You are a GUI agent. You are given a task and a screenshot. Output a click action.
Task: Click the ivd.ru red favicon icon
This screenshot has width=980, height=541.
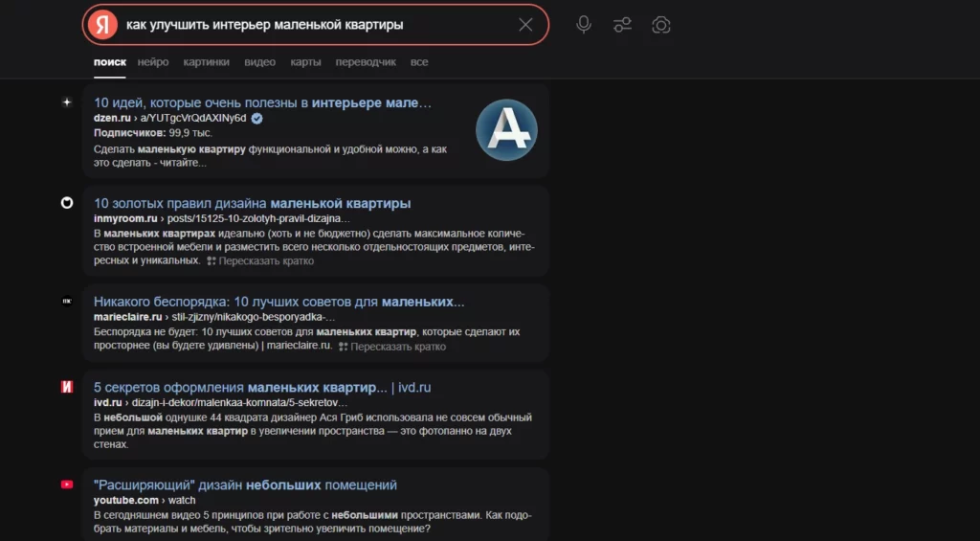point(67,387)
